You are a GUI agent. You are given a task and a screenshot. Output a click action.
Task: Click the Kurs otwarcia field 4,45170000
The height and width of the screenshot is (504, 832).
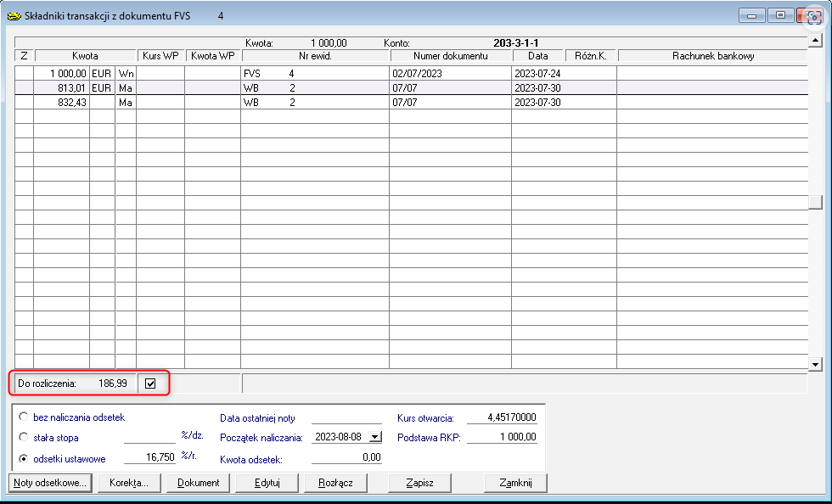502,417
